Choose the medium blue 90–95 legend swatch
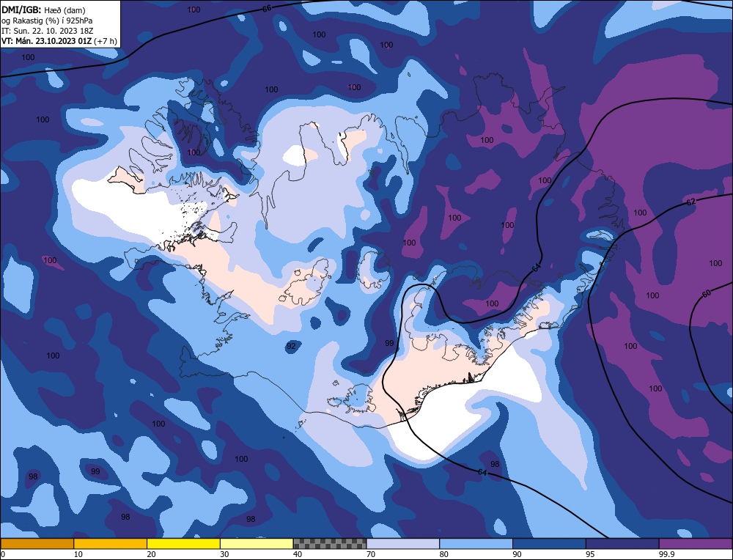733x560 pixels. 549,544
